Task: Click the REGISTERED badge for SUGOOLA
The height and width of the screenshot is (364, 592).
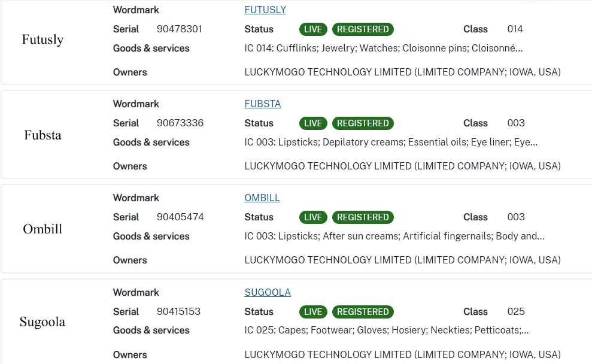Action: click(363, 311)
